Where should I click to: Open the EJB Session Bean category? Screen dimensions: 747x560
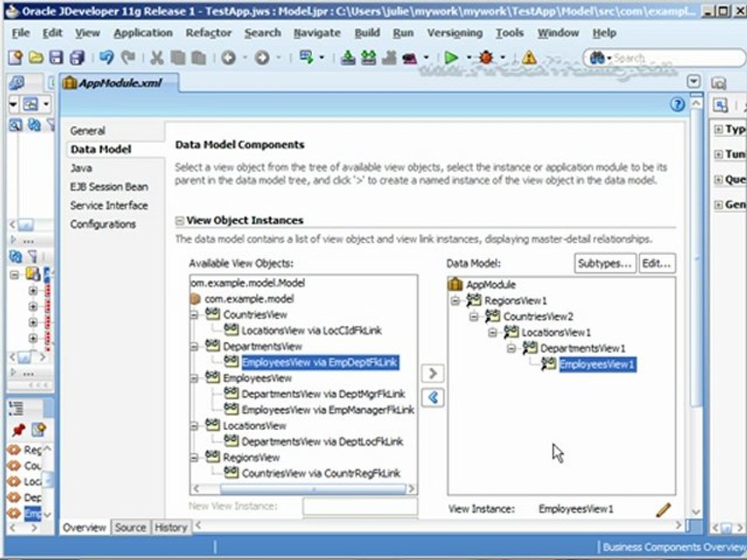click(109, 187)
